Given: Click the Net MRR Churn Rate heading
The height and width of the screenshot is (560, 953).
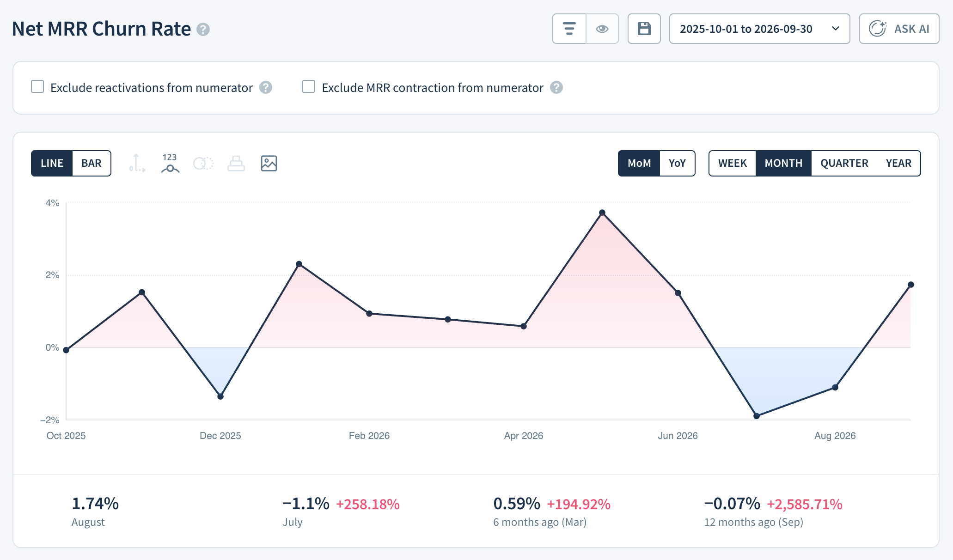Looking at the screenshot, I should point(101,29).
